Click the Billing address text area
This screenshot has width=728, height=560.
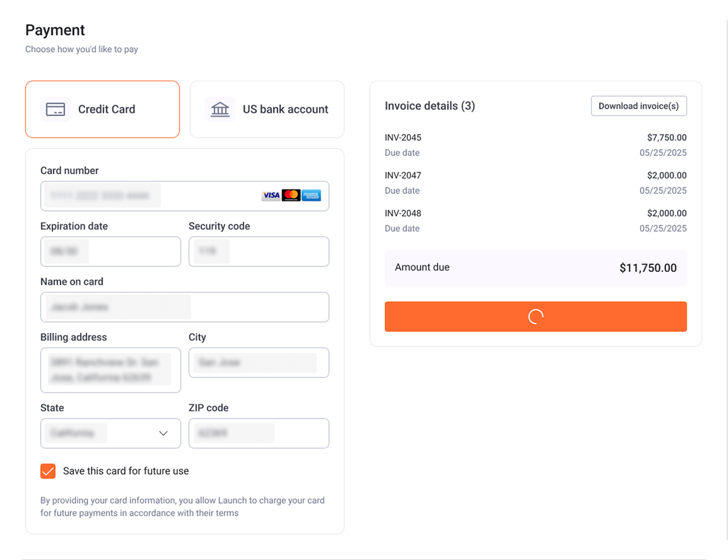coord(110,370)
